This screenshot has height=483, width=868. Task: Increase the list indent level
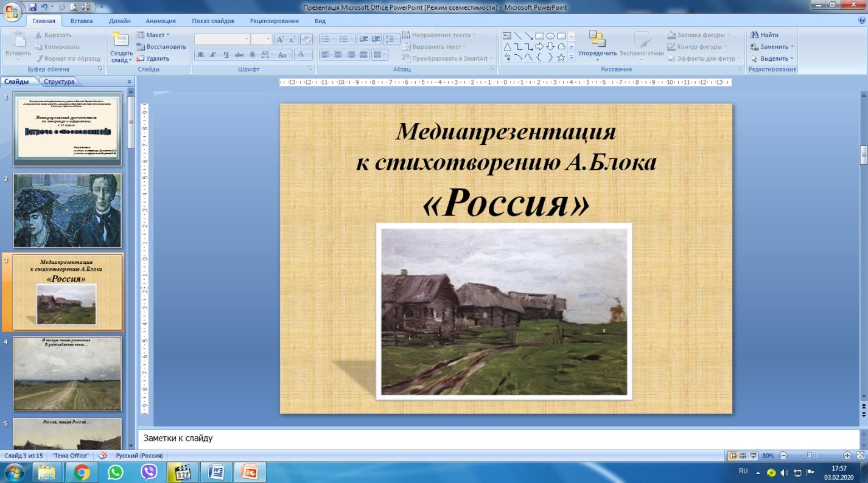pos(376,39)
